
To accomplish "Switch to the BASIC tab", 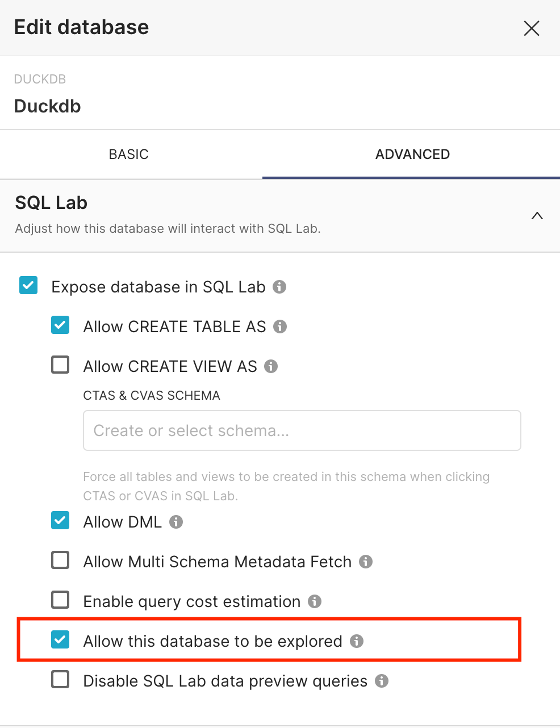I will pos(128,154).
